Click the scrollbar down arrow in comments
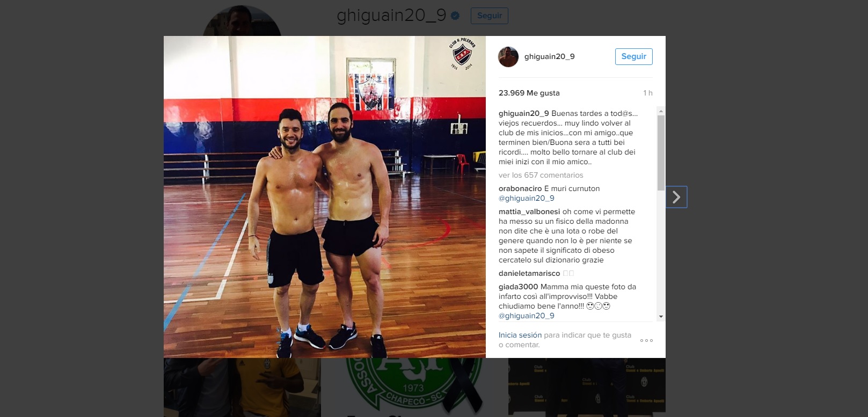Screen dimensions: 868x417 click(x=661, y=317)
